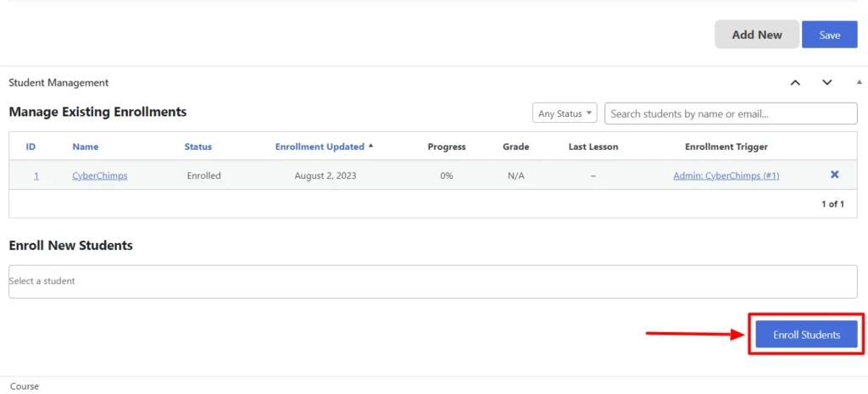
Task: Move Student Management panel down
Action: coord(827,83)
